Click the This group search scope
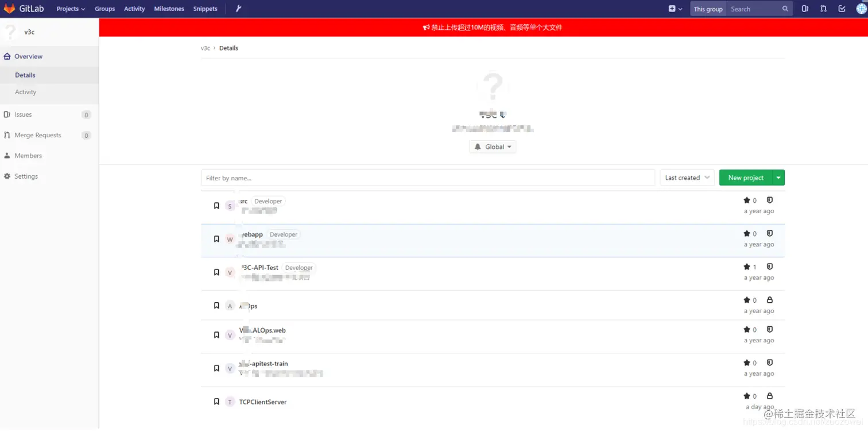 tap(708, 9)
